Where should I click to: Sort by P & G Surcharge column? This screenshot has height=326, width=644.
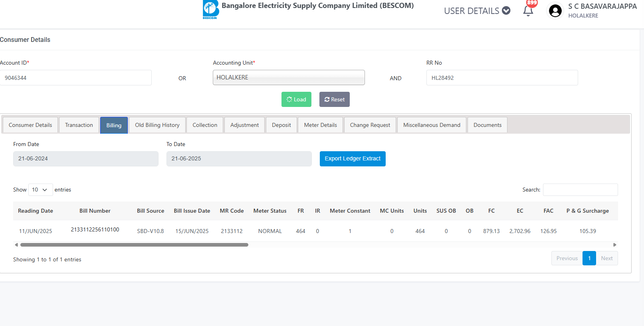pyautogui.click(x=588, y=211)
